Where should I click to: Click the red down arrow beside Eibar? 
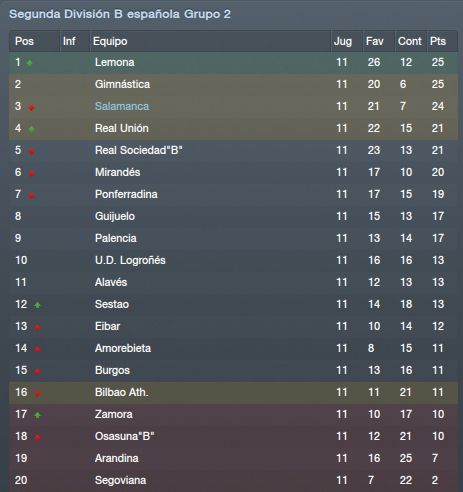tap(38, 327)
